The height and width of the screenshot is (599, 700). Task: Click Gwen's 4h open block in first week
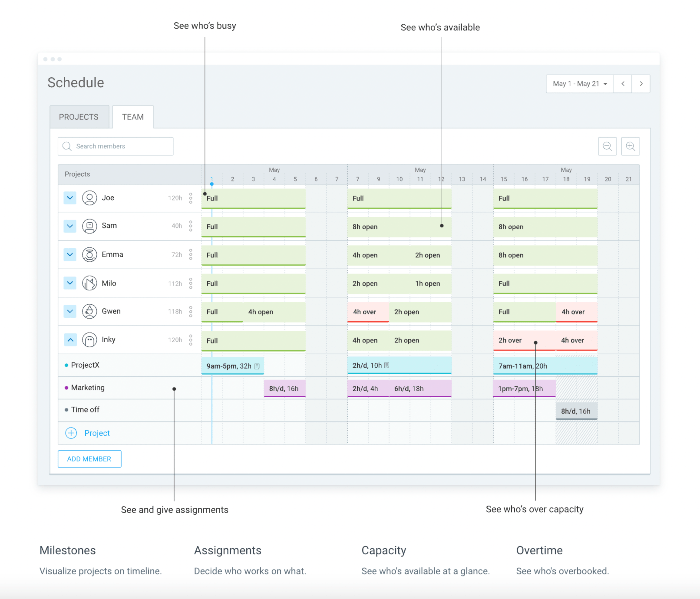tap(275, 312)
